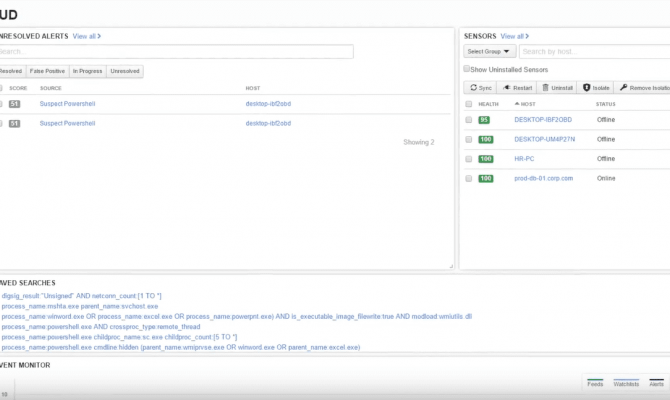
Task: Filter alerts by Unresolved
Action: click(x=125, y=71)
